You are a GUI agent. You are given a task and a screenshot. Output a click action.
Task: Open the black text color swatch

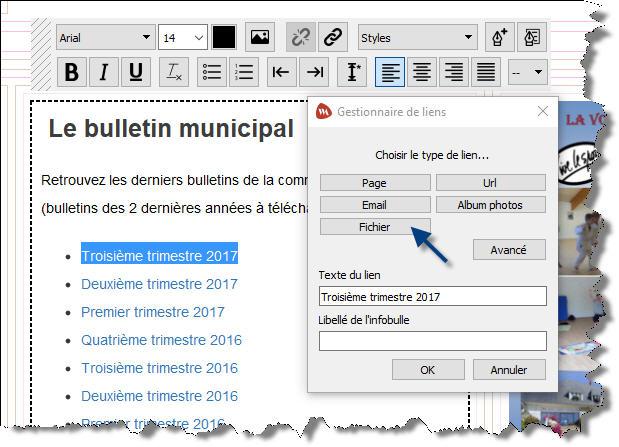pos(224,37)
